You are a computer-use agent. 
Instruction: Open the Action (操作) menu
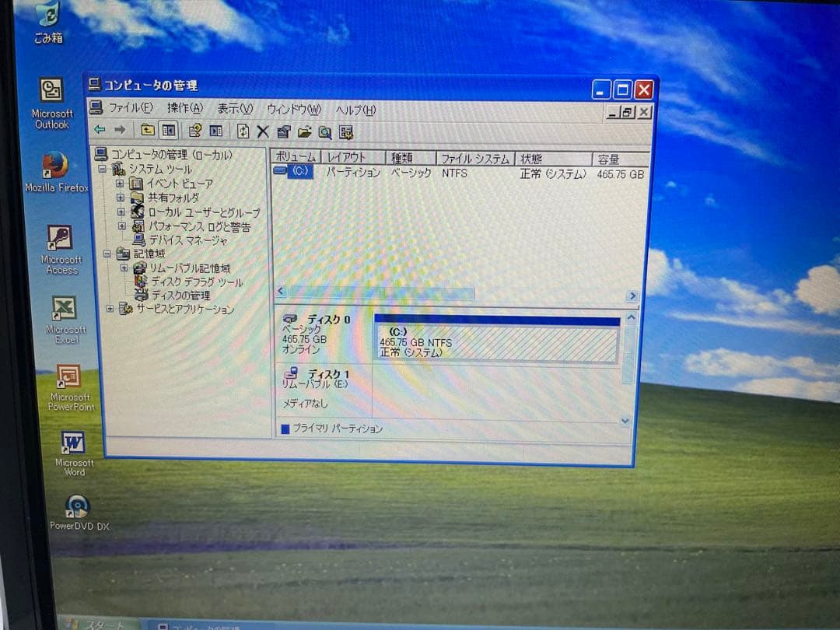pos(184,108)
